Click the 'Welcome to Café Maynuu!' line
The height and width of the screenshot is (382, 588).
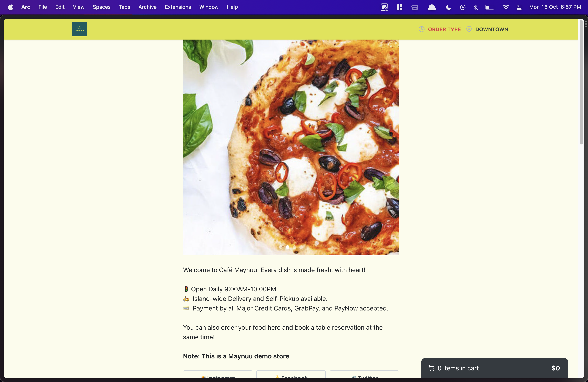coord(274,270)
